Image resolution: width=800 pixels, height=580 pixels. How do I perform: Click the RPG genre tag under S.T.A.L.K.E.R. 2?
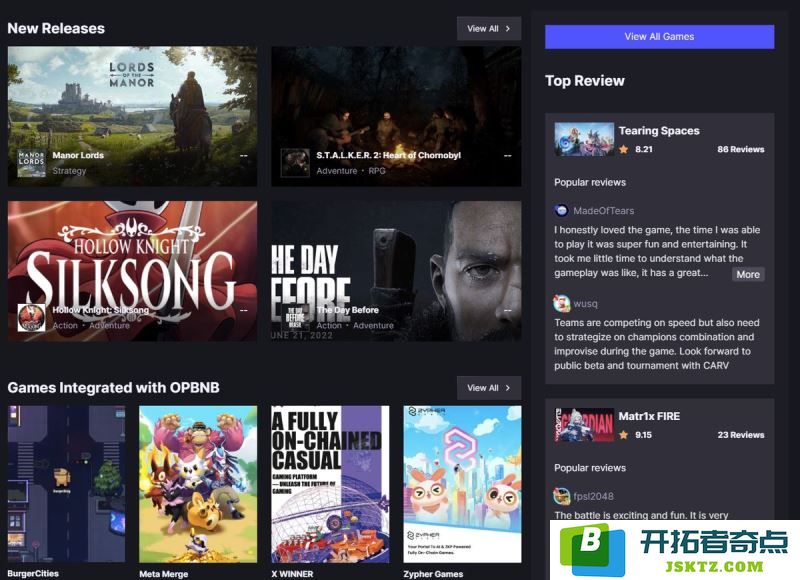[x=377, y=171]
